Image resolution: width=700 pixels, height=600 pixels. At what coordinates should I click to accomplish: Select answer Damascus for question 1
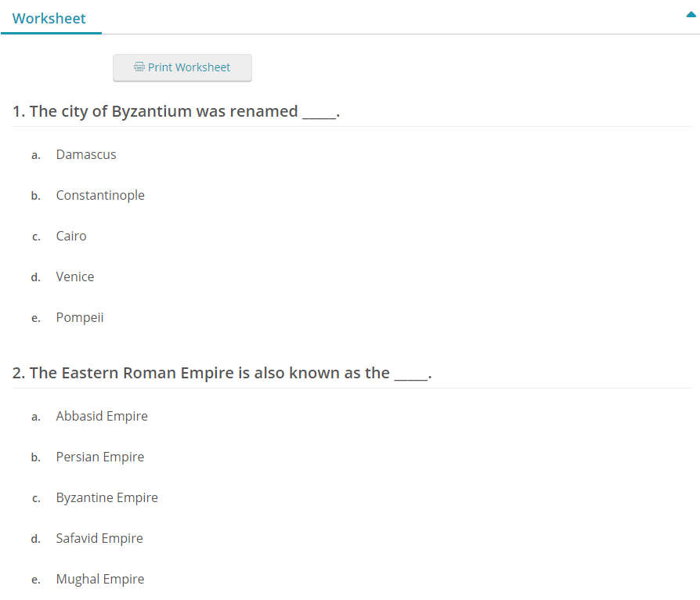pos(86,154)
